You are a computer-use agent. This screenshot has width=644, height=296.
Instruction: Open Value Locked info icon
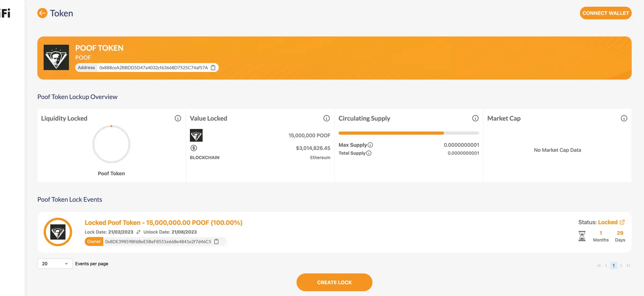coord(326,118)
